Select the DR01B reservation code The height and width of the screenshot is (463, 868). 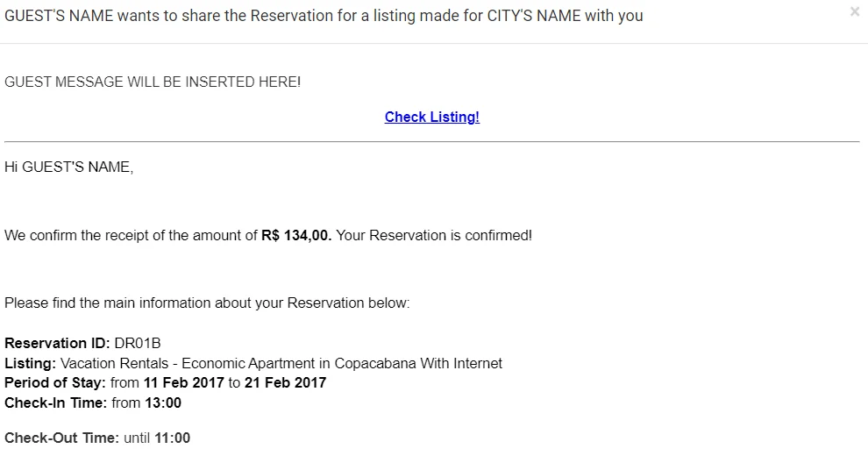[x=138, y=344]
